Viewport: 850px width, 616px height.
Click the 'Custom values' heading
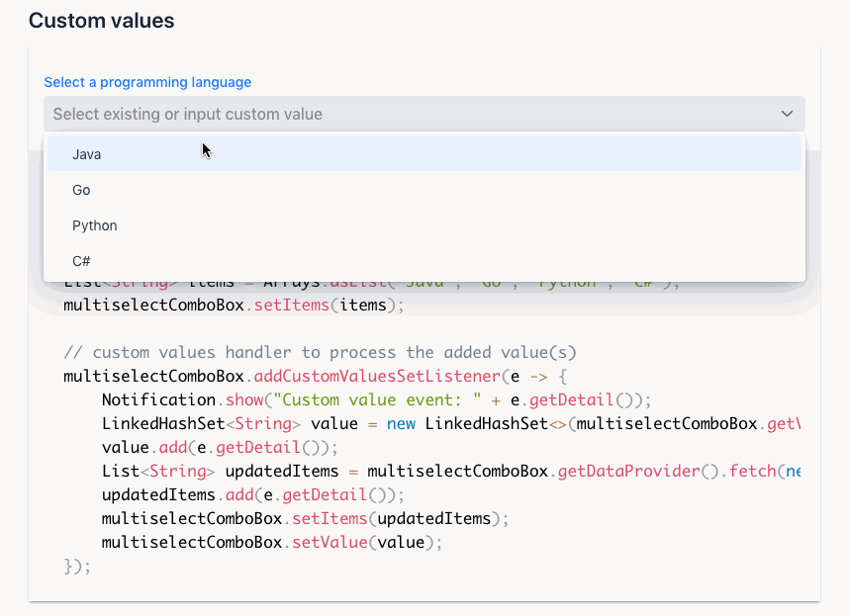pyautogui.click(x=101, y=21)
